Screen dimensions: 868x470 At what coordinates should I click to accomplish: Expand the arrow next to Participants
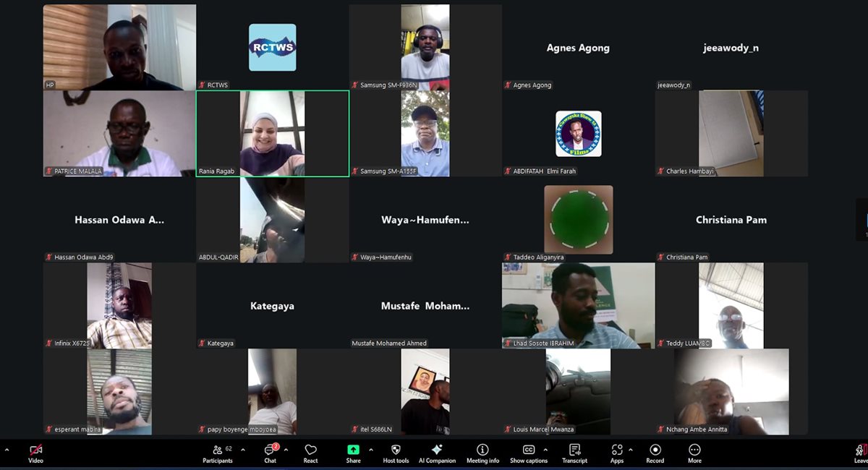(242, 449)
